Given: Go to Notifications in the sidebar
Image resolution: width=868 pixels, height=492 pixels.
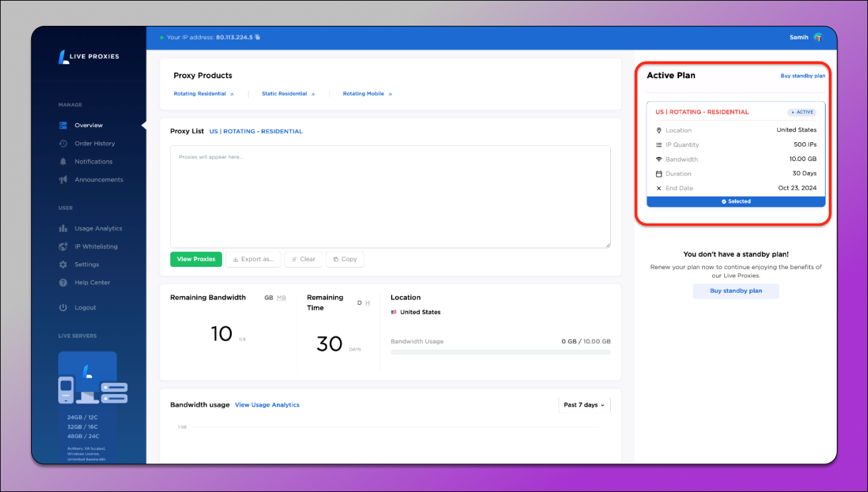Looking at the screenshot, I should click(x=93, y=162).
